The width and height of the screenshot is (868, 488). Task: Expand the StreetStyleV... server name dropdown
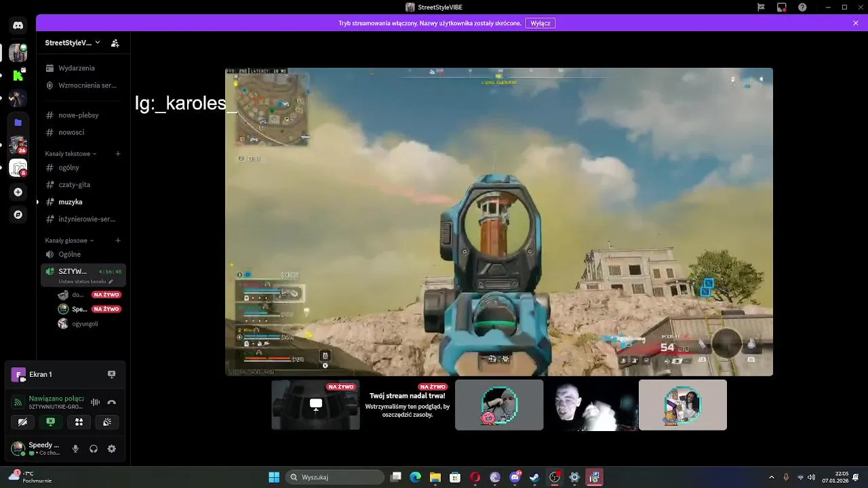pos(73,43)
